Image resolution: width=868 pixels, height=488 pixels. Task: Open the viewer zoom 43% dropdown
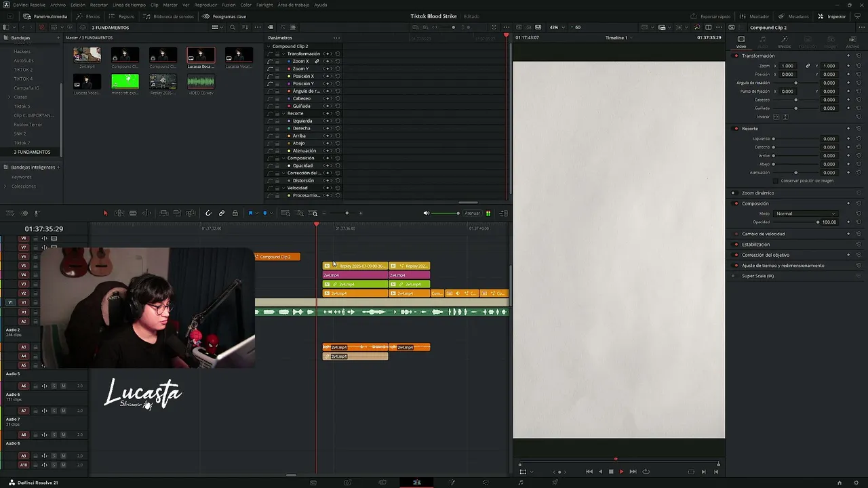[557, 28]
